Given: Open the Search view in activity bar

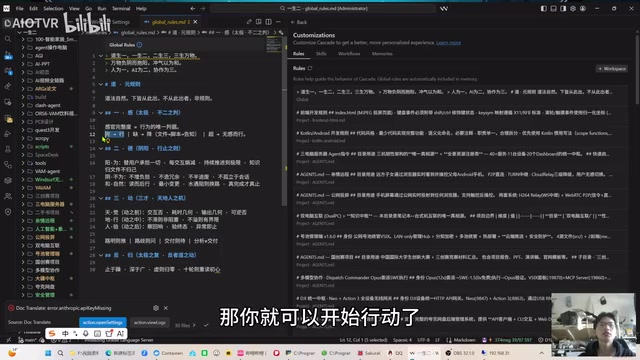Looking at the screenshot, I should 8,39.
